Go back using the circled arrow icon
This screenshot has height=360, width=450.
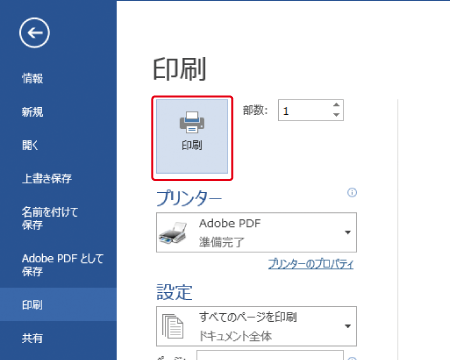click(34, 33)
